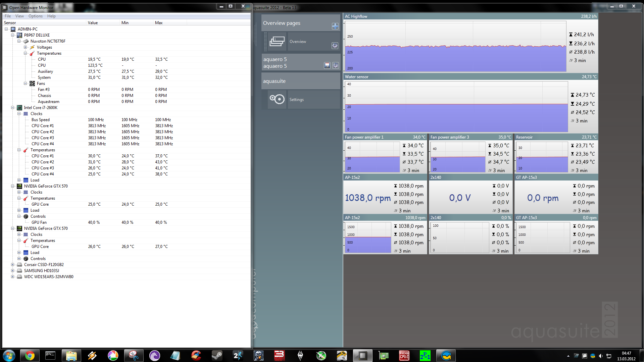Click volume speaker icon in system tray
The width and height of the screenshot is (644, 362).
click(601, 356)
